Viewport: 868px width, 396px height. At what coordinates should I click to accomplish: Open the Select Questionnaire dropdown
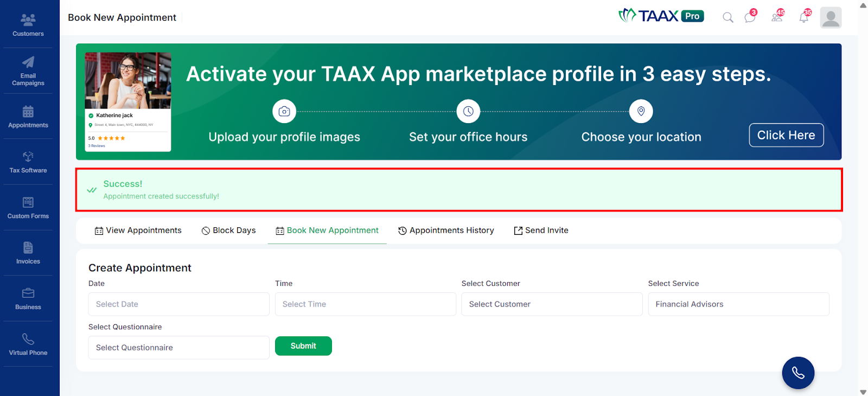click(x=179, y=348)
